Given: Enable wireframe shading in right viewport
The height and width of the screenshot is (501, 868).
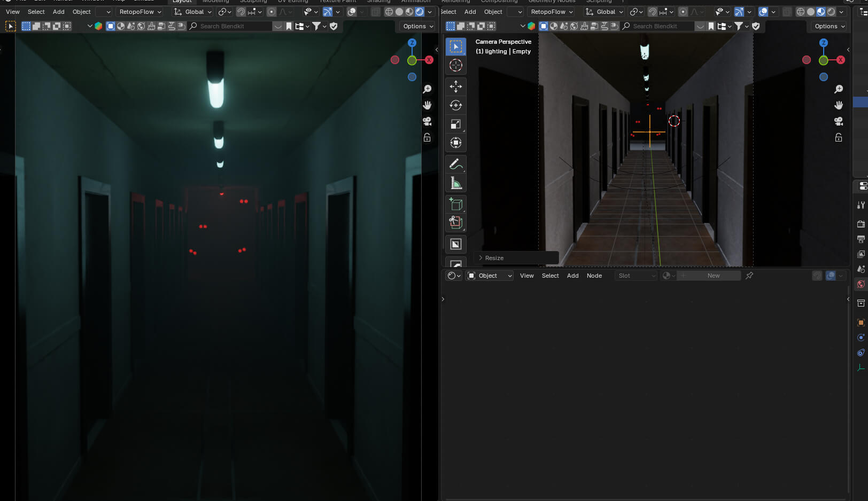Looking at the screenshot, I should point(800,12).
